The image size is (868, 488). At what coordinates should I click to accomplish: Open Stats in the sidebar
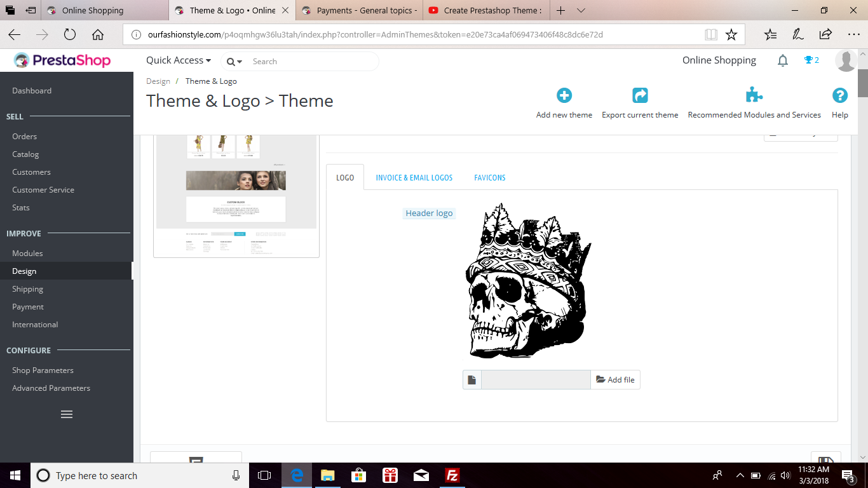click(x=21, y=208)
